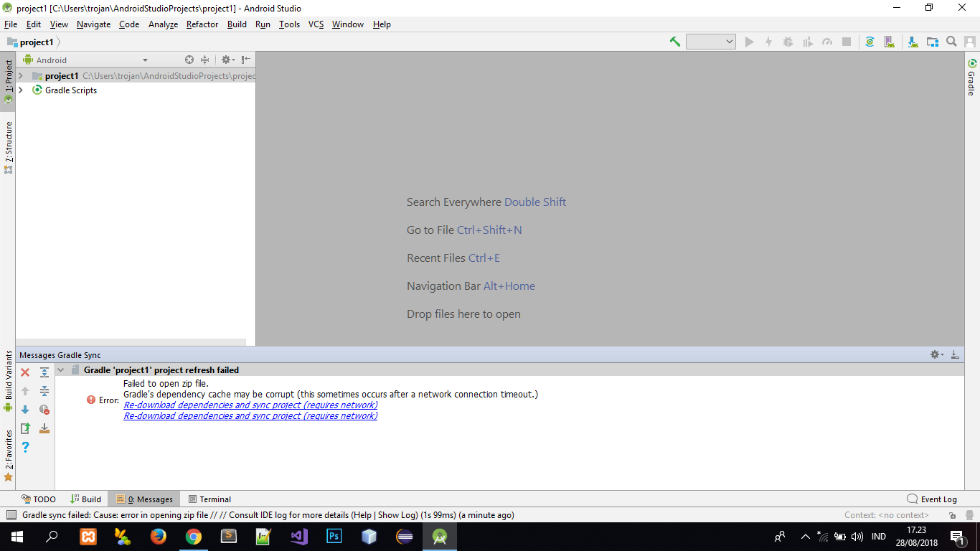Click the Export to Text File icon

point(25,428)
